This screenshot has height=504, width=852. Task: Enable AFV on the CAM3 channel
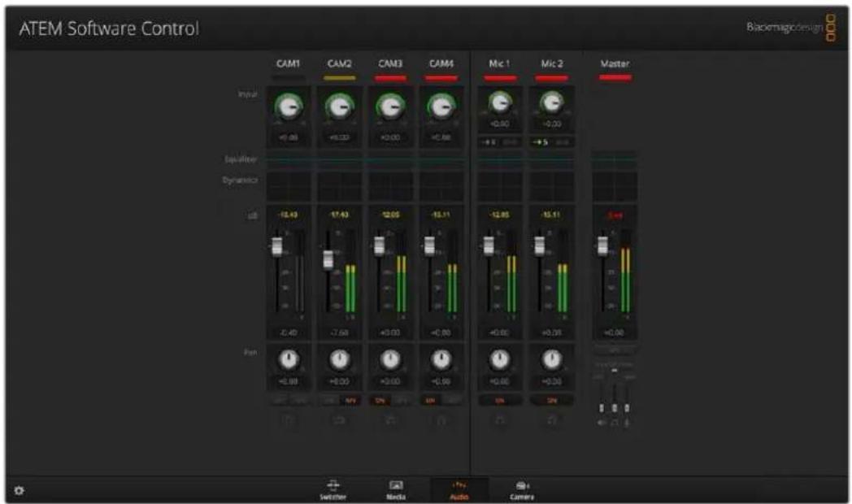pyautogui.click(x=401, y=400)
